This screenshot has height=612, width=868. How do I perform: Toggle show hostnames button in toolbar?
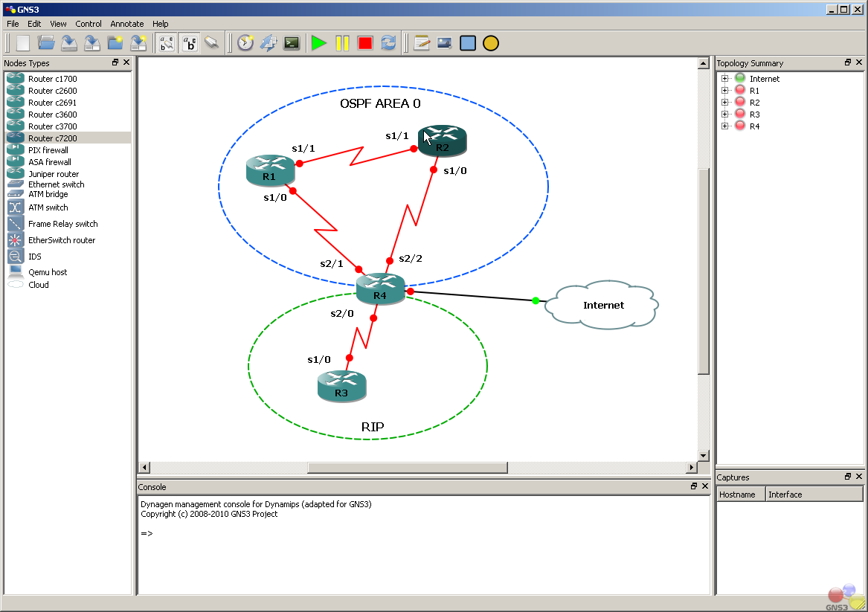tap(190, 43)
